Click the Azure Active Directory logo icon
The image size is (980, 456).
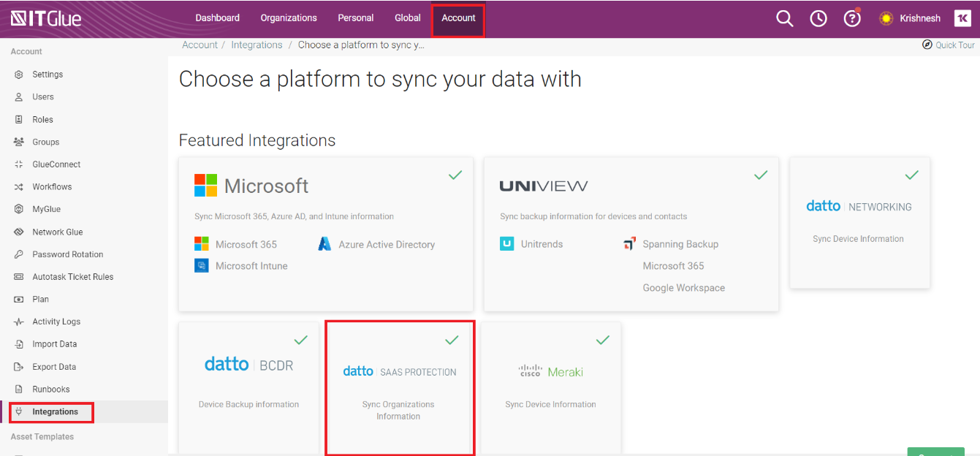coord(324,244)
